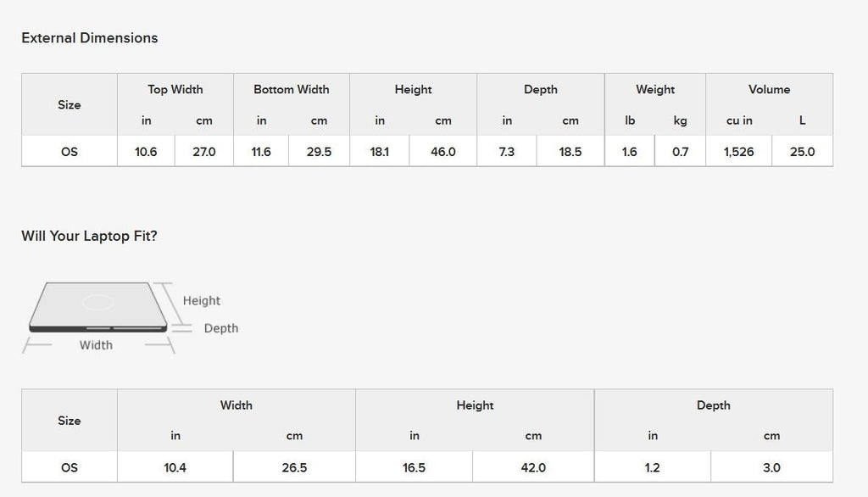Click the 46.0 cm height value

tap(442, 151)
